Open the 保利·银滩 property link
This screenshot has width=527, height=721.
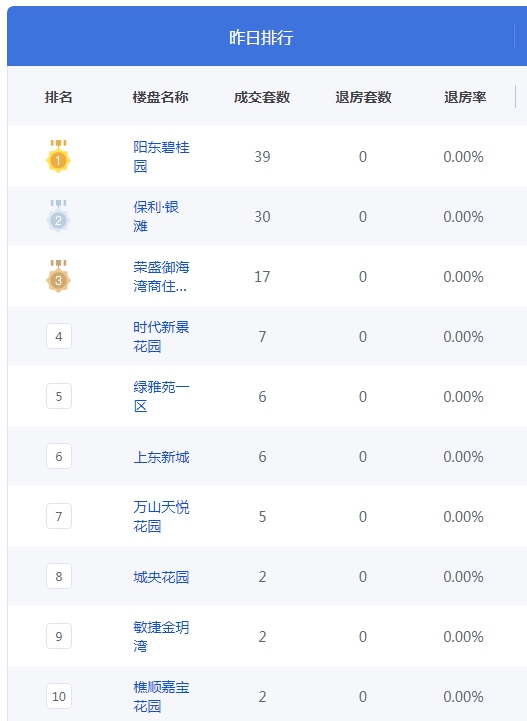pyautogui.click(x=156, y=217)
